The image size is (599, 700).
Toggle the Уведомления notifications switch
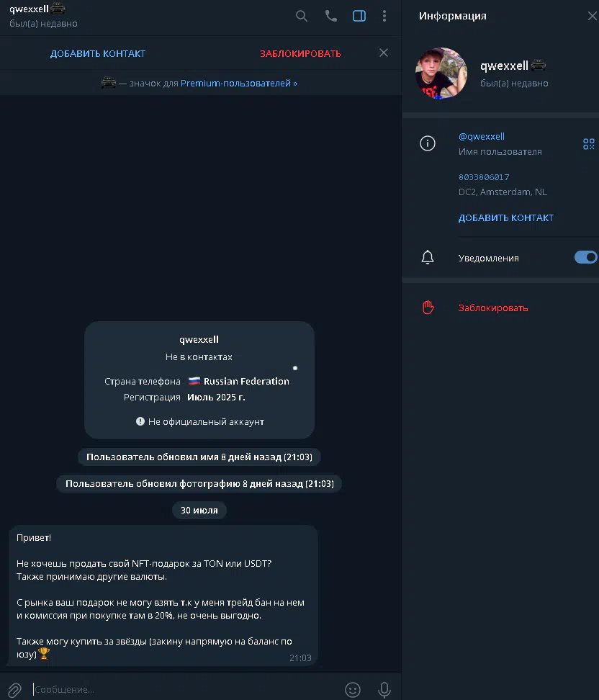tap(585, 258)
